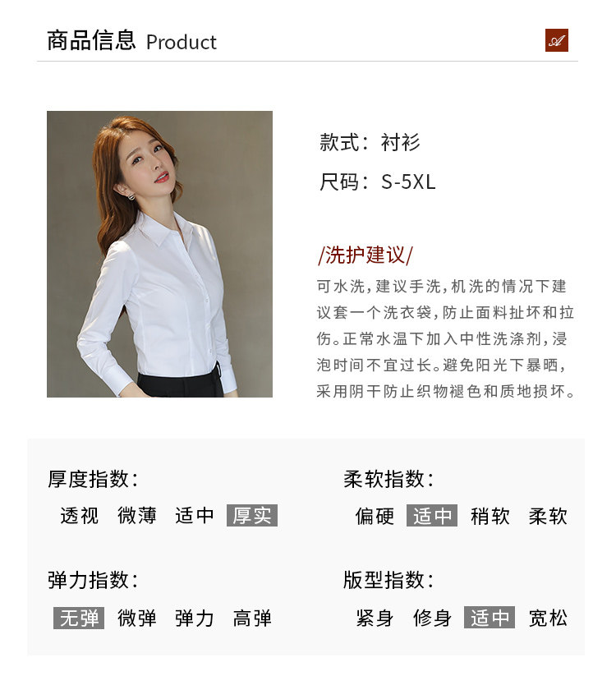Click the 洗护建议 heading
616x676 pixels.
point(365,255)
